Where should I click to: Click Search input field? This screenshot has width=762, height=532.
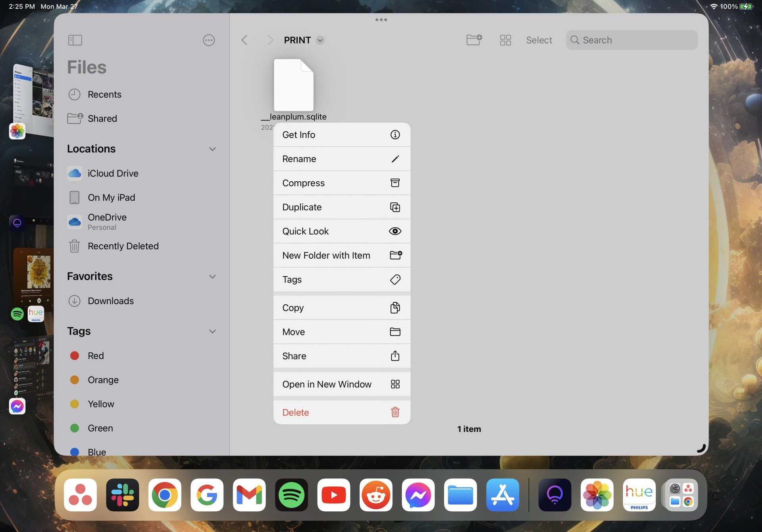(x=632, y=39)
